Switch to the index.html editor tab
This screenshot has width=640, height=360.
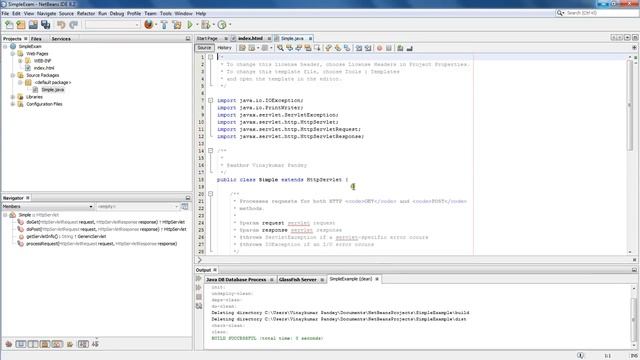click(x=250, y=38)
